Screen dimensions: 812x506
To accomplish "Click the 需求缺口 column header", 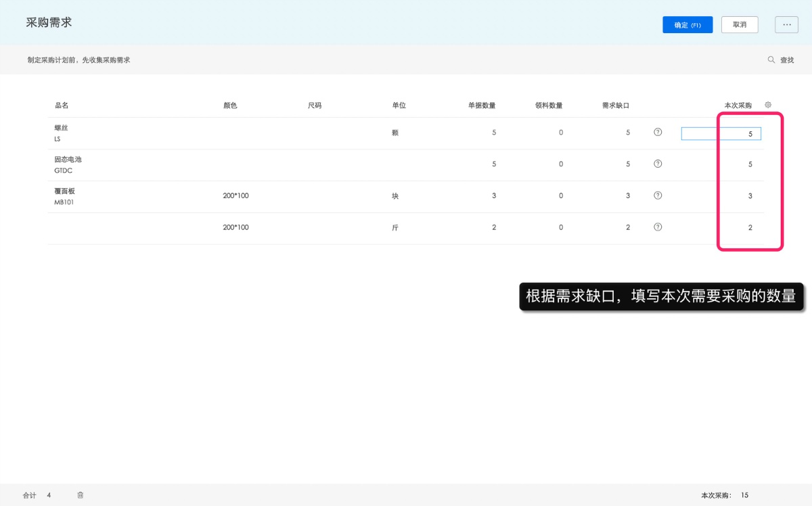I will [616, 106].
